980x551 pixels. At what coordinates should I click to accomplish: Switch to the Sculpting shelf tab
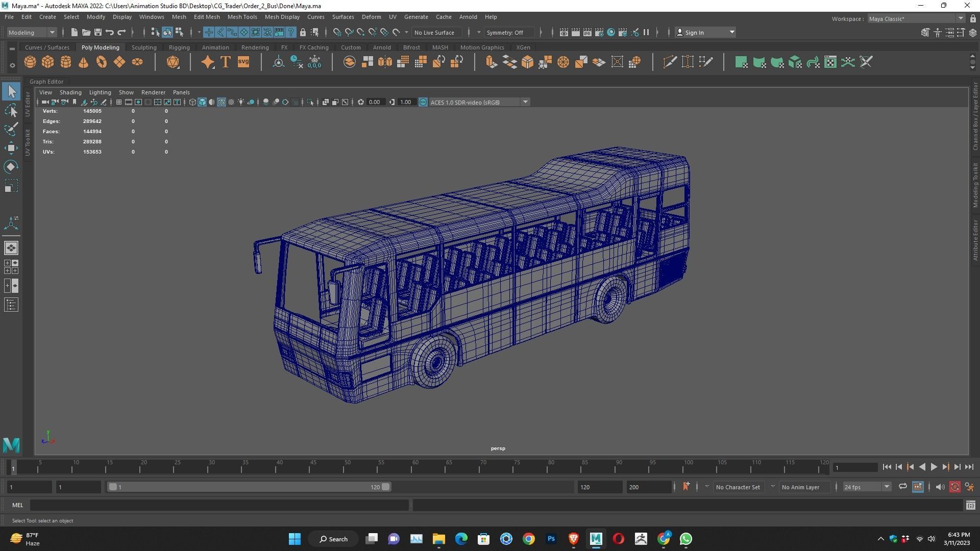pos(144,47)
